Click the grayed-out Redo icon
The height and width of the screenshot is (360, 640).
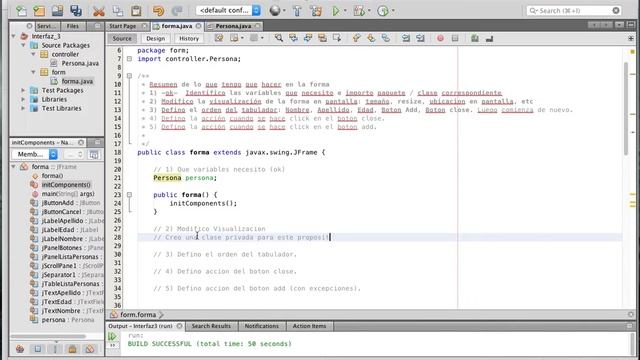pos(177,11)
